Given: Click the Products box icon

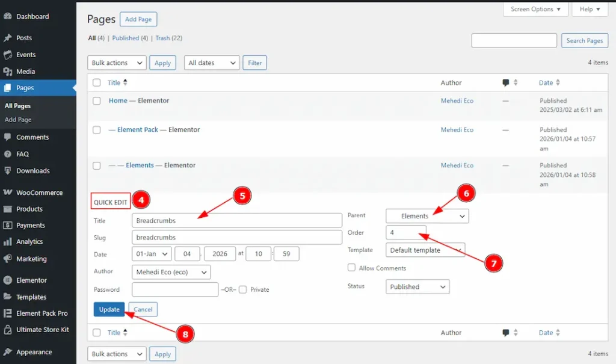Looking at the screenshot, I should 7,209.
